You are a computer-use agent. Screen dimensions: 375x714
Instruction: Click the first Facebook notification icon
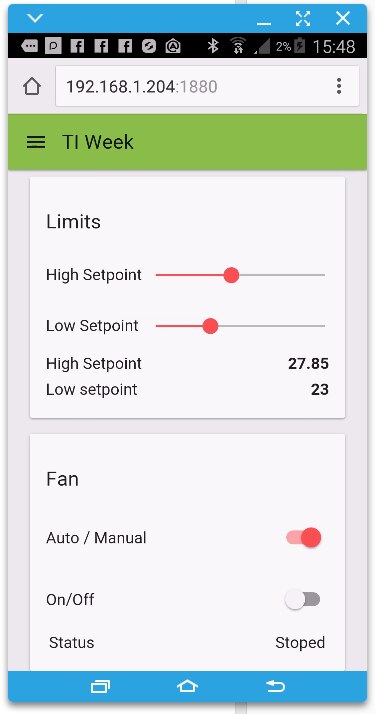(x=77, y=46)
